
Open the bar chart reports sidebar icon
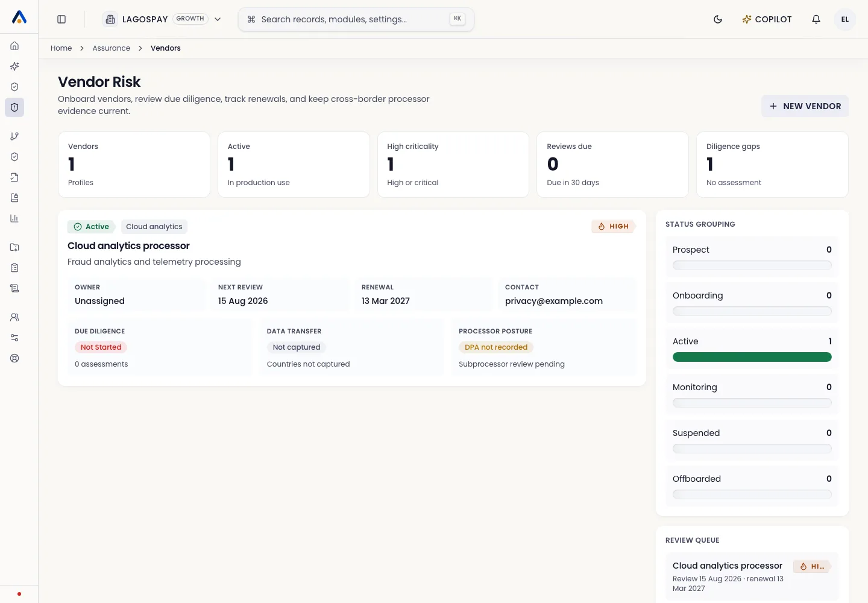pyautogui.click(x=14, y=218)
